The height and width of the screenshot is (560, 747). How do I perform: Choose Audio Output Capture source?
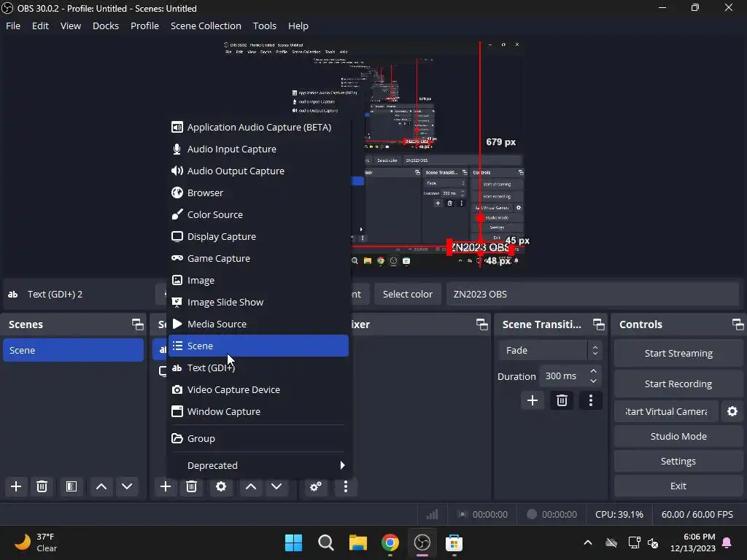coord(259,171)
